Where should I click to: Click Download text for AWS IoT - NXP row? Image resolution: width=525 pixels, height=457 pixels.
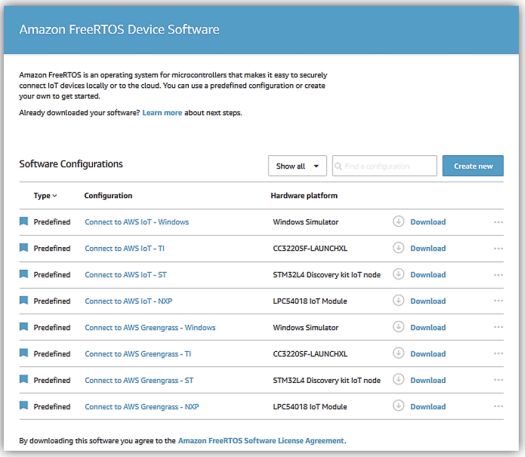428,301
